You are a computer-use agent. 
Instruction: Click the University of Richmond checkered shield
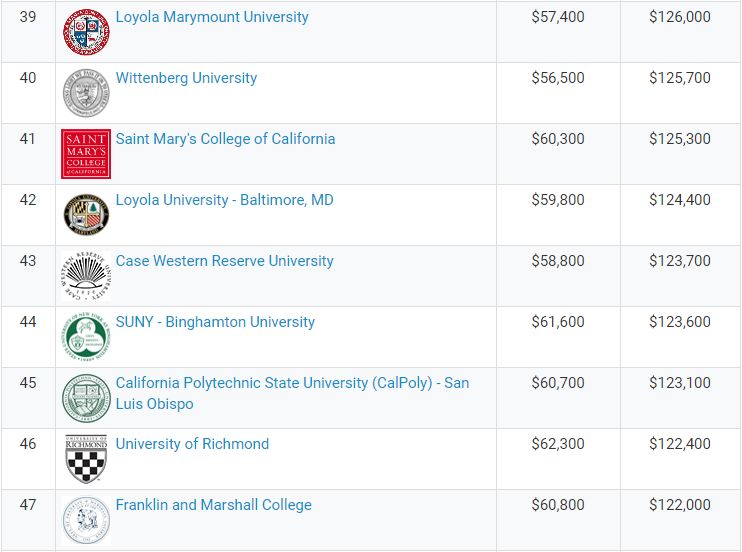[x=86, y=459]
